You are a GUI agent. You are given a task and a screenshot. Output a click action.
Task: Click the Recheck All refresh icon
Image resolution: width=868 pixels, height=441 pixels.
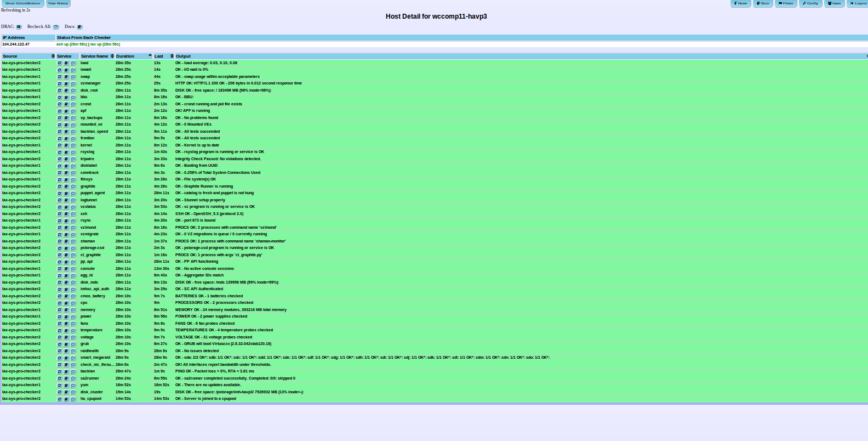pyautogui.click(x=56, y=27)
